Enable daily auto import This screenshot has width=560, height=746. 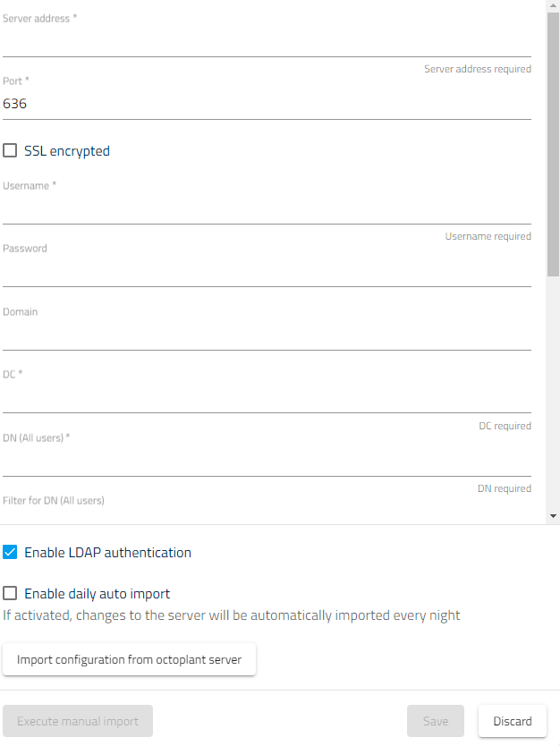coord(10,592)
